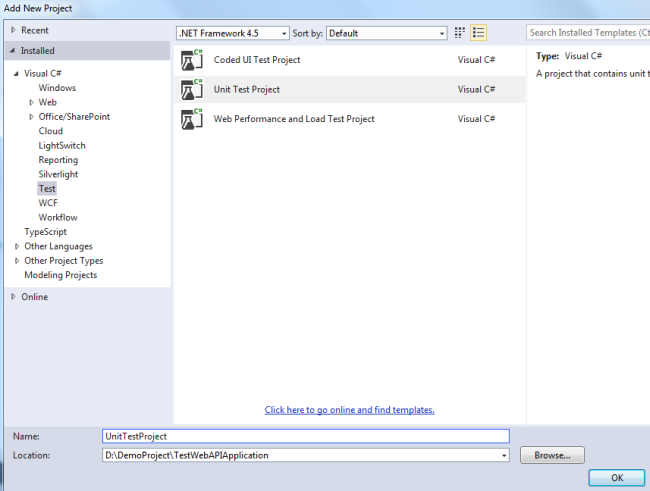Click the Unit Test Project flask icon
650x491 pixels.
pyautogui.click(x=192, y=90)
